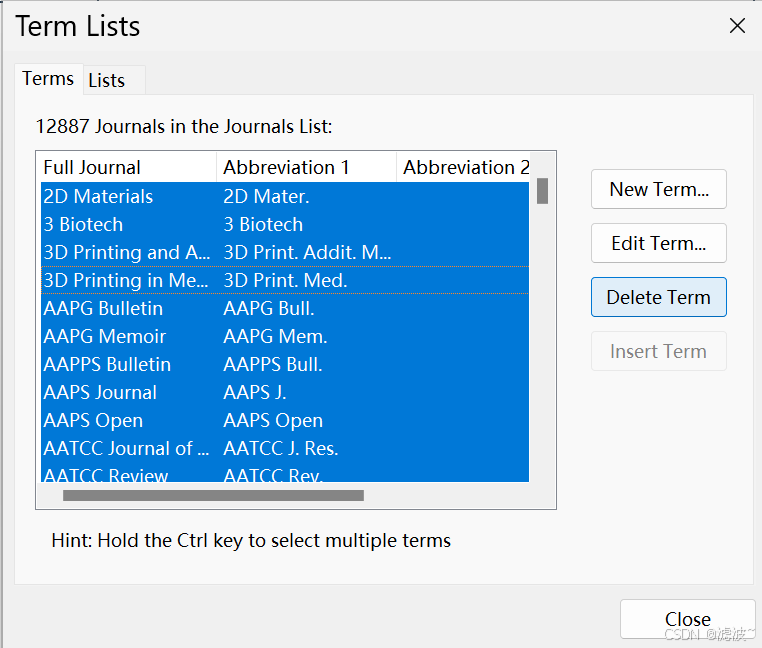Image resolution: width=762 pixels, height=648 pixels.
Task: Select the 3D Print. Med. abbreviation cell
Action: click(285, 281)
